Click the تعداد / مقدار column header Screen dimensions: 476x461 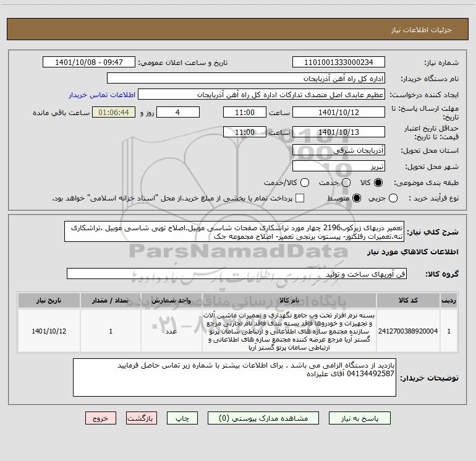111,301
